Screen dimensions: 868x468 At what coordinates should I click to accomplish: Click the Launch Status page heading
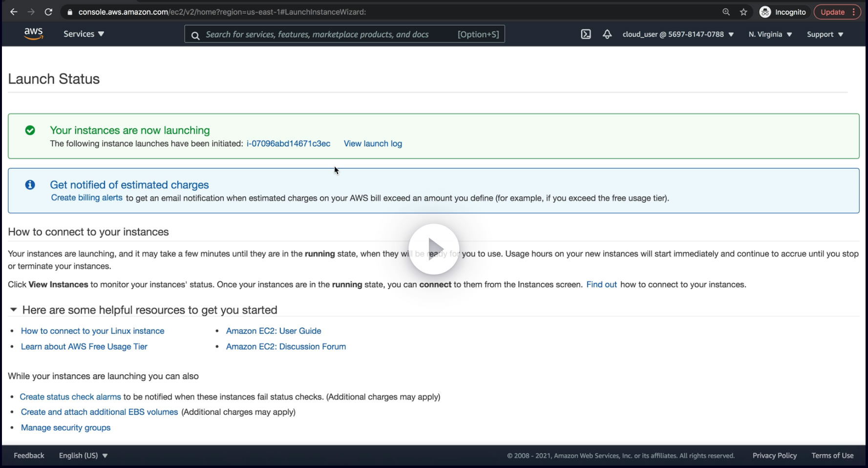[x=54, y=79]
